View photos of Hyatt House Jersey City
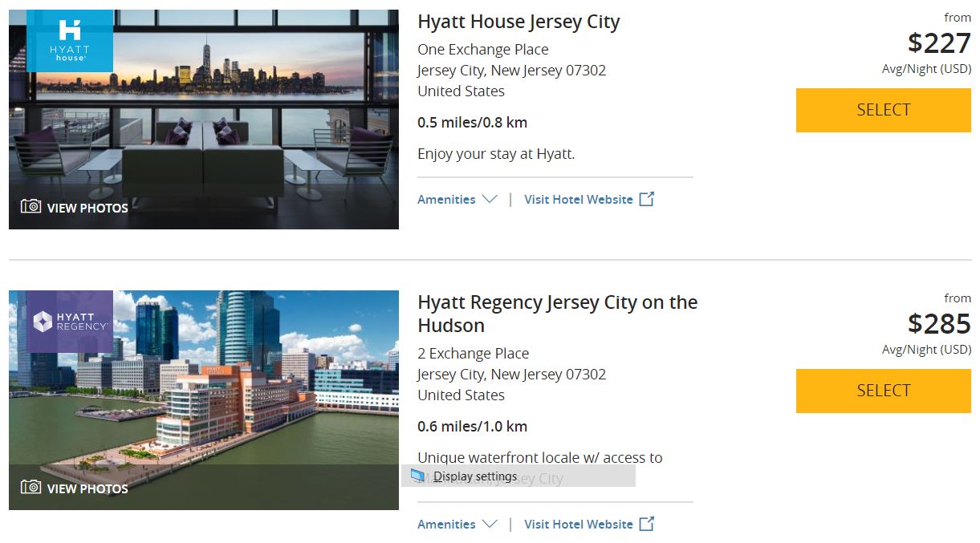980x543 pixels. pyautogui.click(x=75, y=208)
